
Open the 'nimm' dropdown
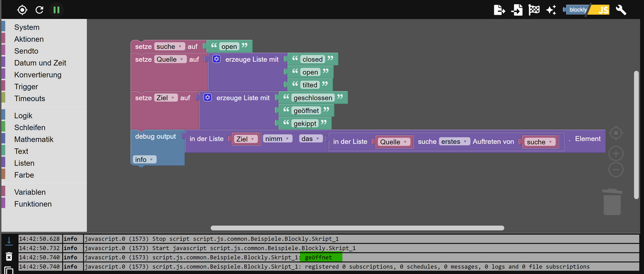277,139
